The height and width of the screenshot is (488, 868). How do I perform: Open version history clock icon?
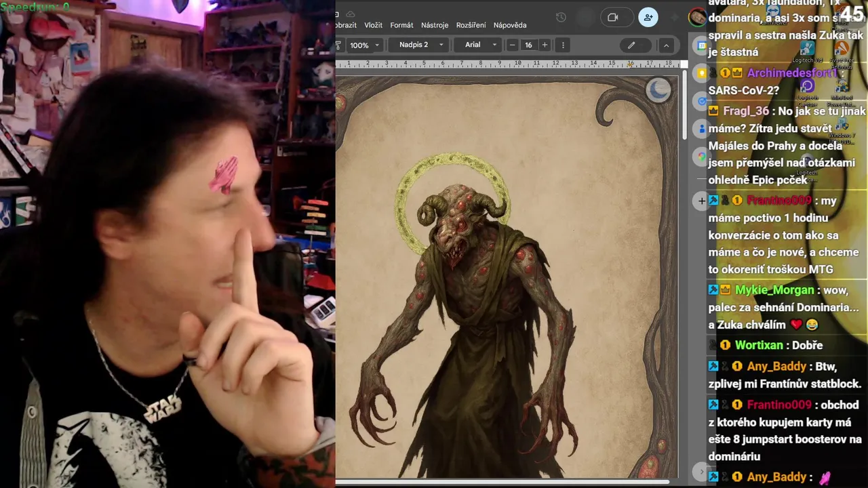tap(561, 18)
